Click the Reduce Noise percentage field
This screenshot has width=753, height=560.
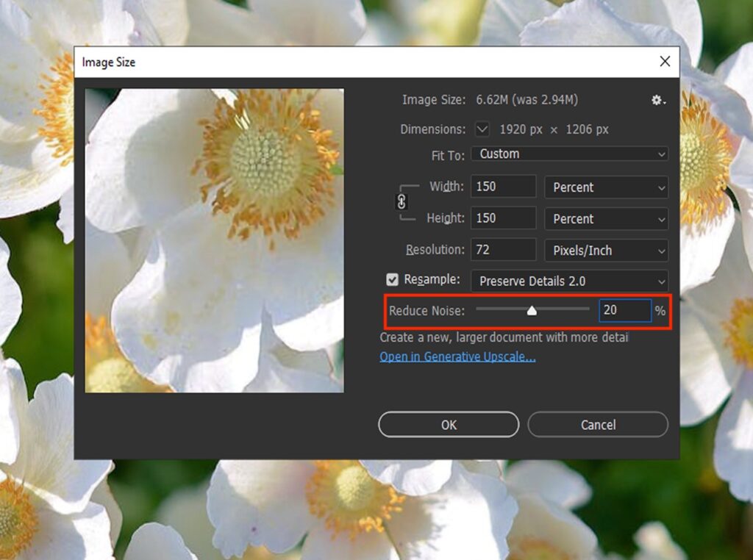point(624,311)
